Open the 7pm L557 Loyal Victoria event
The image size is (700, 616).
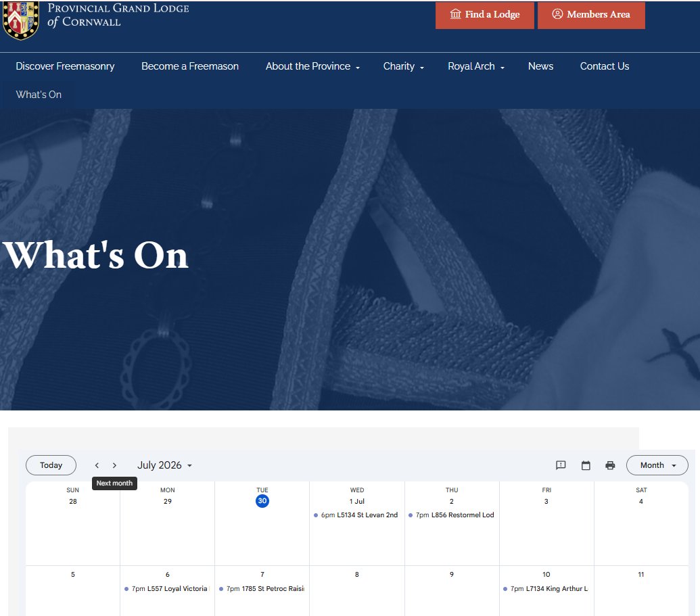click(x=167, y=589)
